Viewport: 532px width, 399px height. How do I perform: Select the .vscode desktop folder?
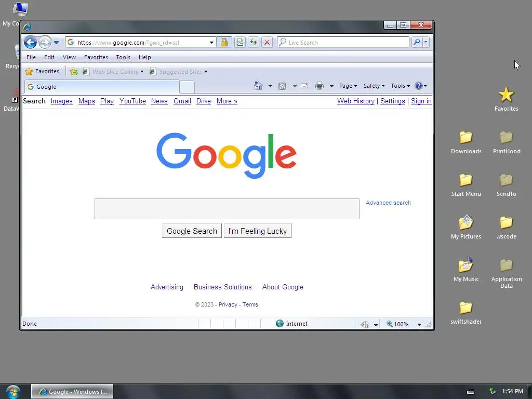[x=506, y=228]
